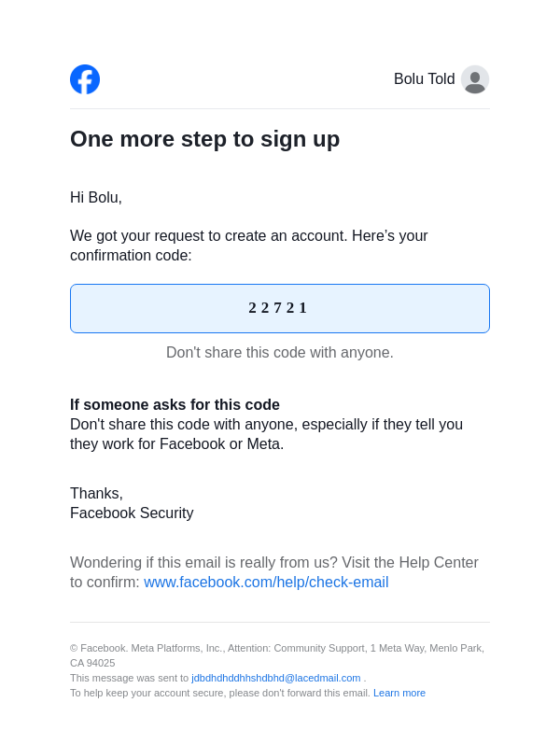Click the profile avatar icon
This screenshot has height=745, width=560.
(475, 79)
